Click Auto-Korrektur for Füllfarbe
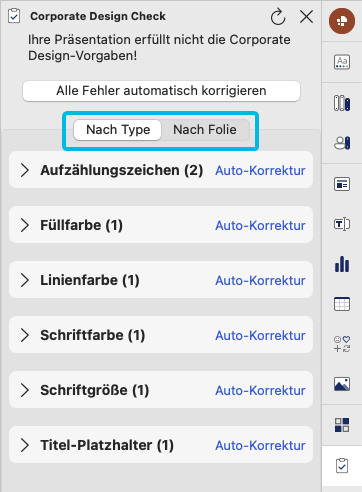The image size is (362, 492). 260,226
